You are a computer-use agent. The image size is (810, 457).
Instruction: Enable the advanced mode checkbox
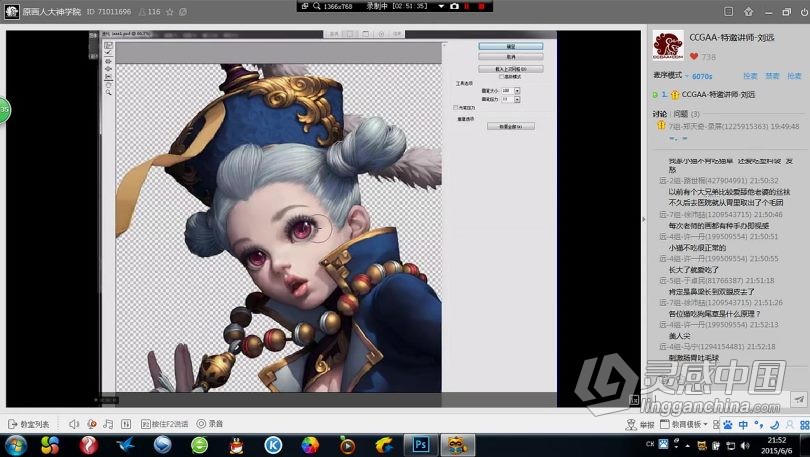click(501, 76)
